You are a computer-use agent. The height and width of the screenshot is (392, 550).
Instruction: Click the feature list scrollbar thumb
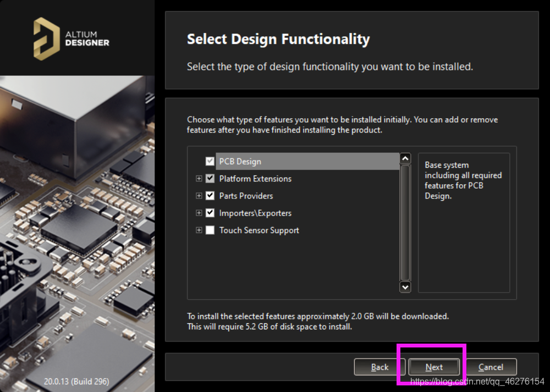405,223
